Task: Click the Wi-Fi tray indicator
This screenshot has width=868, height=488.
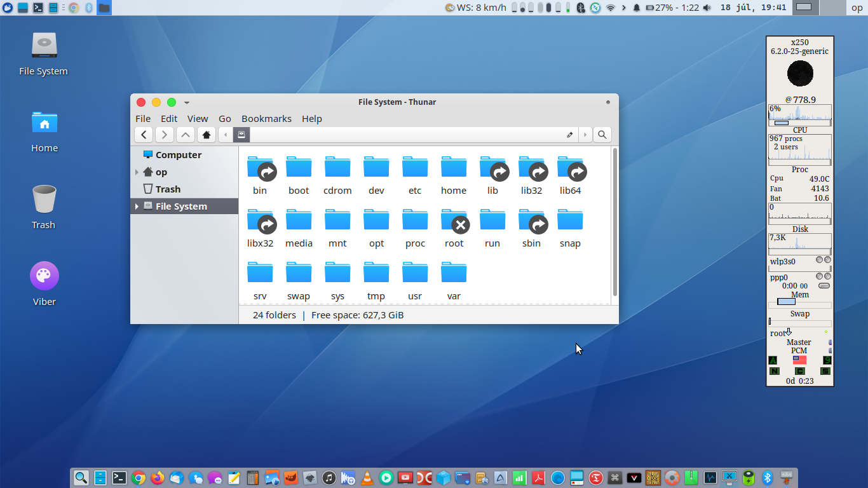Action: [x=611, y=8]
